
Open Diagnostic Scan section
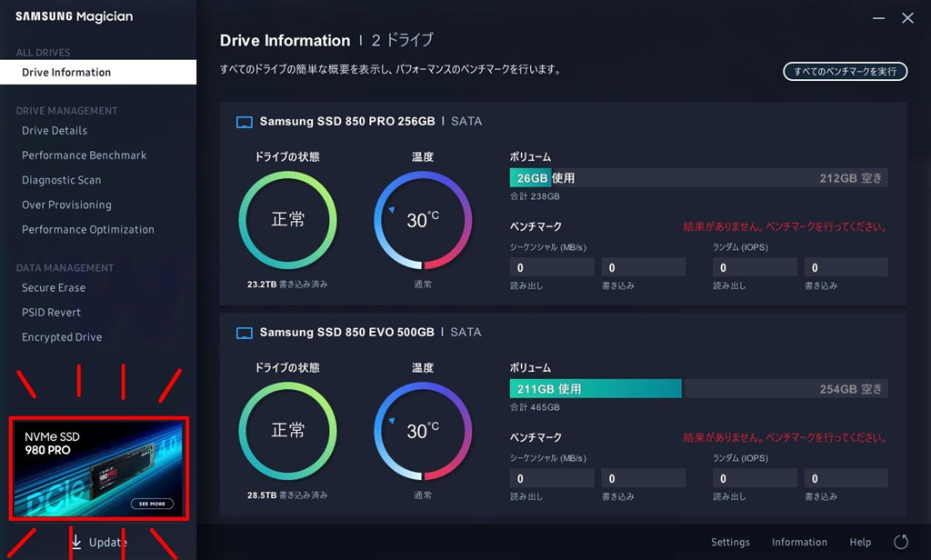[62, 180]
